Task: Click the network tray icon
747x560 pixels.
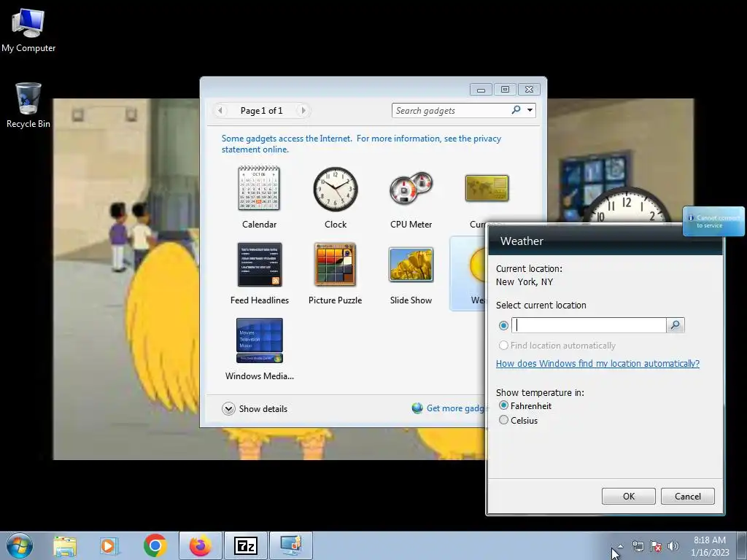Action: [x=638, y=546]
